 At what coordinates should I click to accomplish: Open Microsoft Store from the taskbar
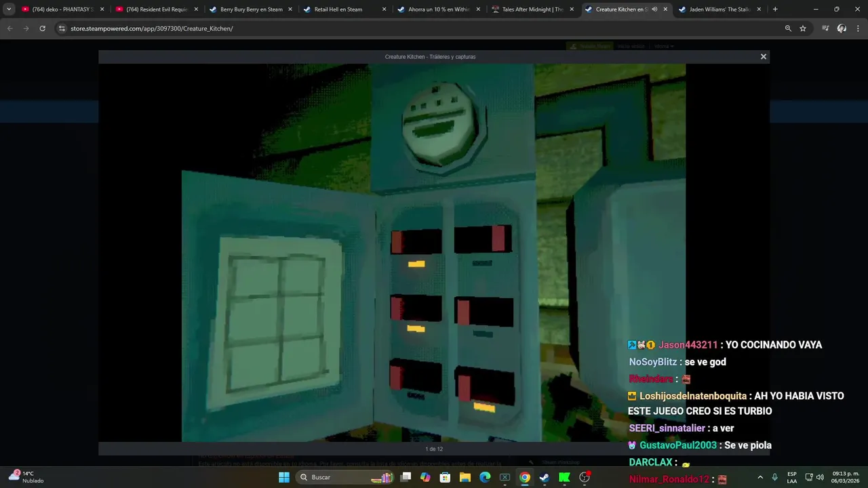click(445, 477)
